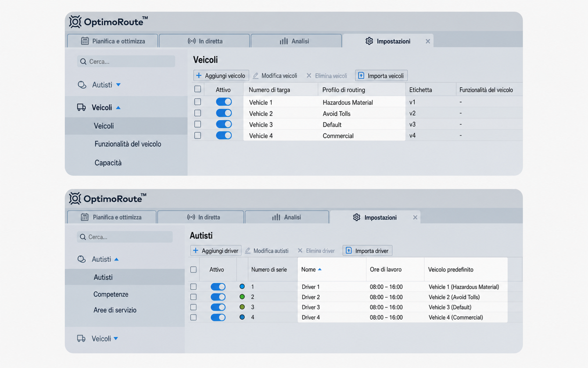The image size is (588, 368).
Task: Check select-all box in Autisti table header
Action: pyautogui.click(x=193, y=270)
